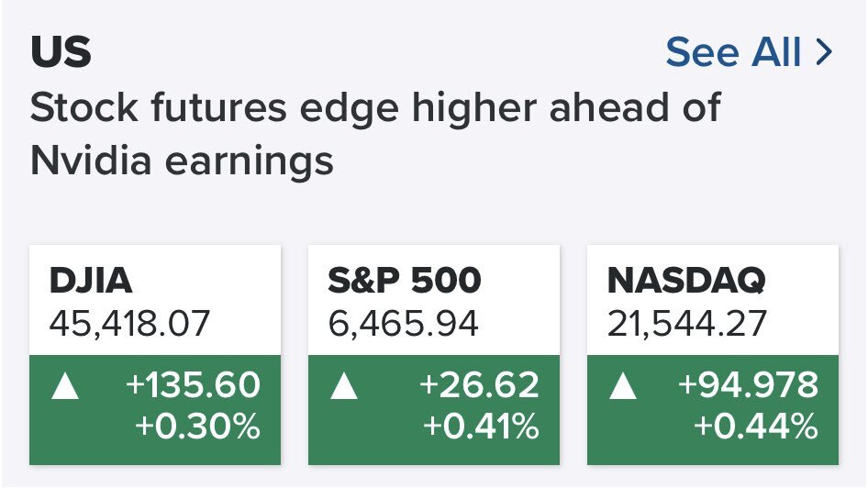Click the S&P 500 value 6,465.94
868x488 pixels.
[401, 324]
